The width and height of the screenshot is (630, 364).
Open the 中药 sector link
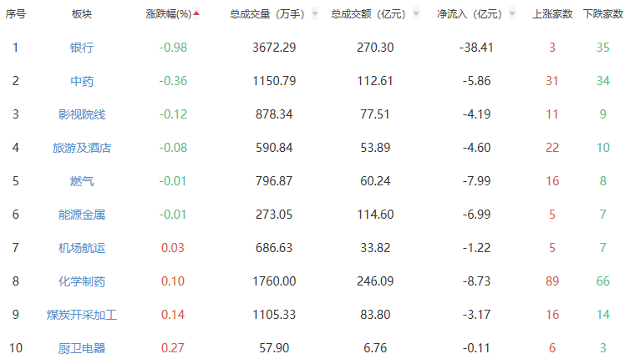[x=82, y=81]
